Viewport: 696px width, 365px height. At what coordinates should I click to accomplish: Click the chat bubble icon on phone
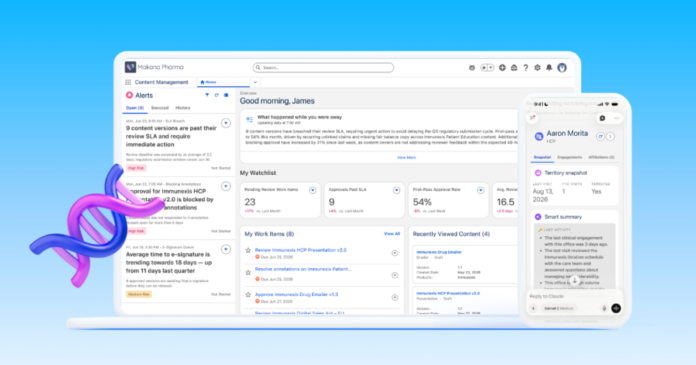[x=602, y=118]
